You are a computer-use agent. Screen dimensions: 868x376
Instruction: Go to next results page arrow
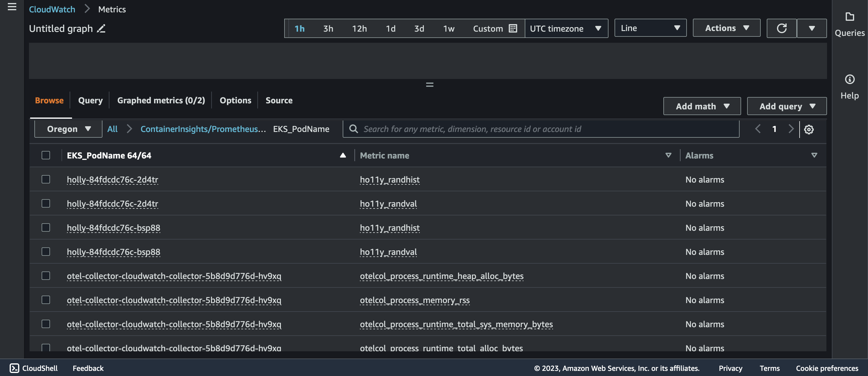pyautogui.click(x=791, y=129)
